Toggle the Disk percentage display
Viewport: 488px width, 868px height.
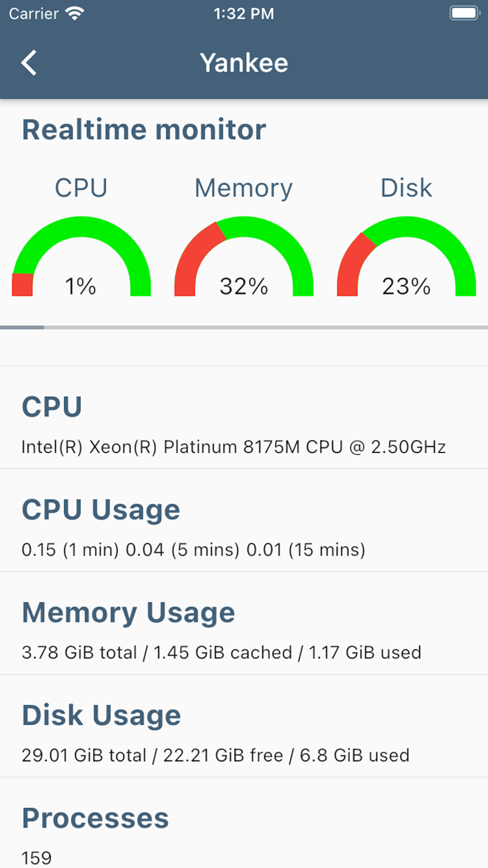(406, 286)
